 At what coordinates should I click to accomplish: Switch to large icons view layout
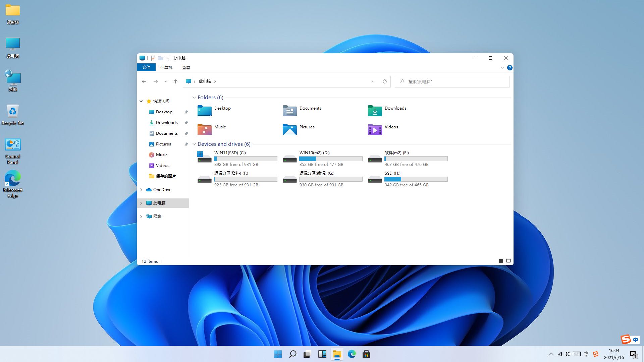pos(508,261)
